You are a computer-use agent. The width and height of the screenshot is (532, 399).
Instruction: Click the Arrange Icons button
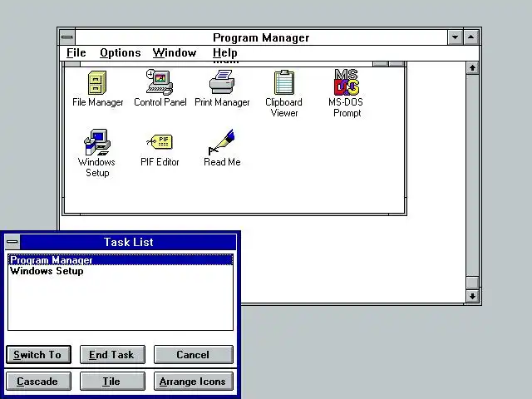(194, 382)
